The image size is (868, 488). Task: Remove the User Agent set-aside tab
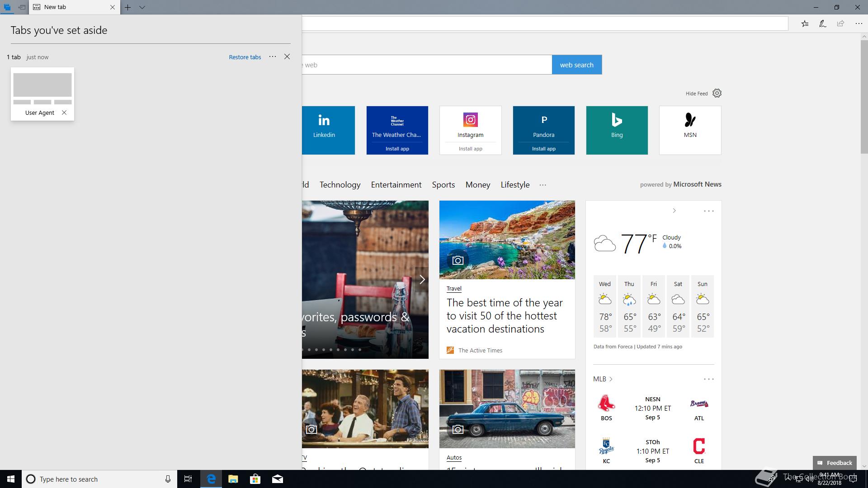[64, 113]
